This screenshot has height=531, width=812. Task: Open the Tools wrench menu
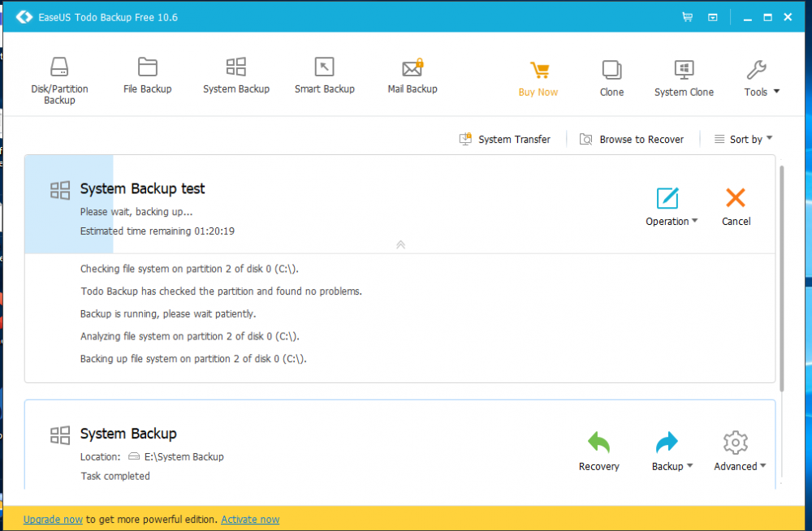pyautogui.click(x=762, y=79)
